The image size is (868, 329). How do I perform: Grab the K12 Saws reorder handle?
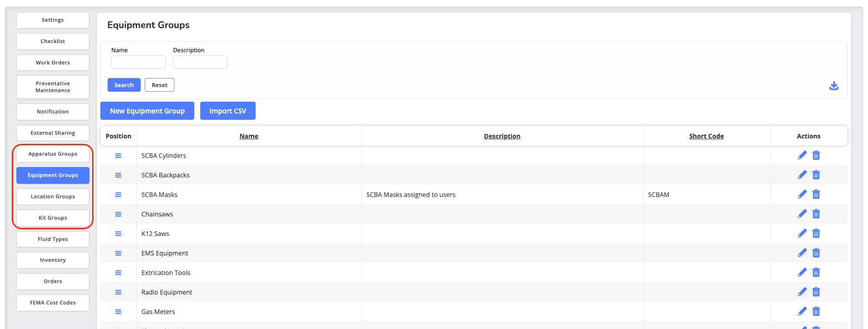click(118, 234)
